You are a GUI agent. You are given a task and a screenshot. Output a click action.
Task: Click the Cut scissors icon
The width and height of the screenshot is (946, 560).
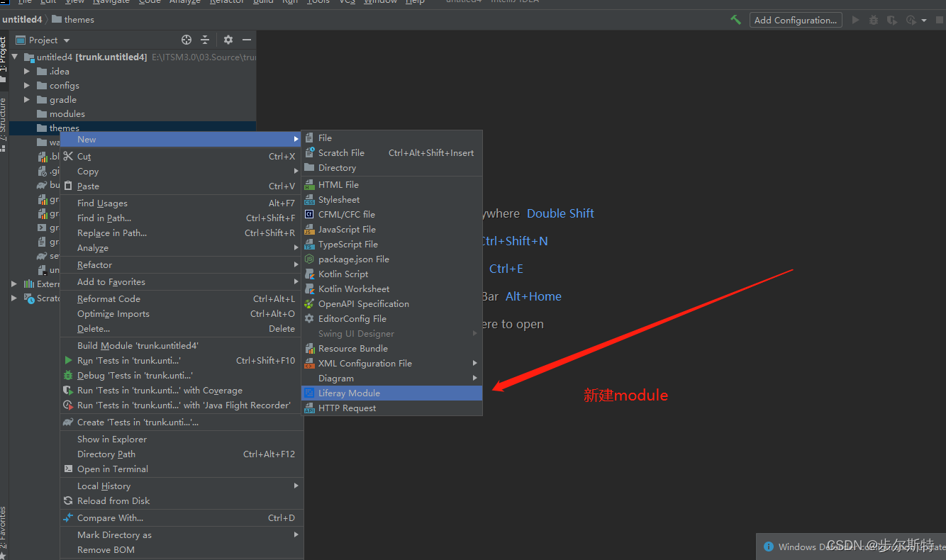pyautogui.click(x=68, y=156)
